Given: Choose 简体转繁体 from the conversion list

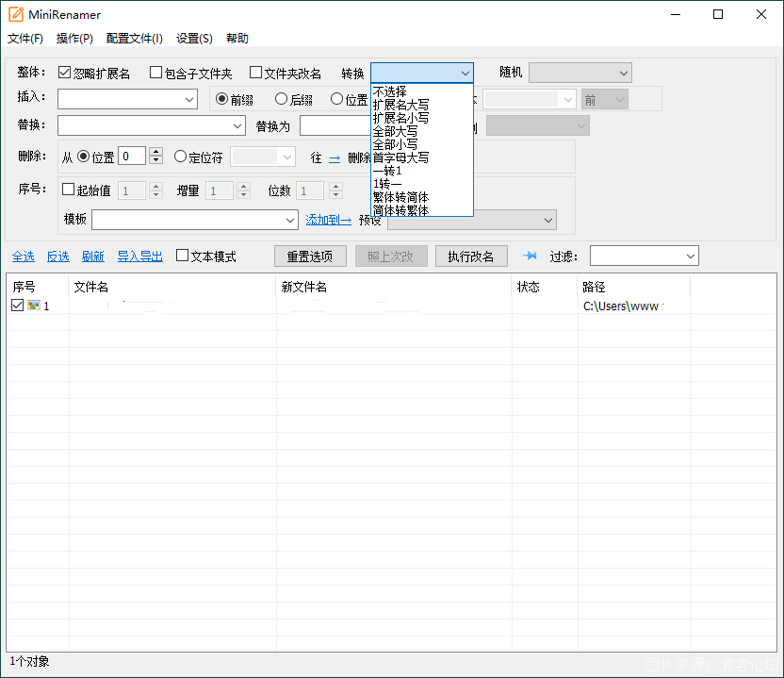Looking at the screenshot, I should point(422,210).
